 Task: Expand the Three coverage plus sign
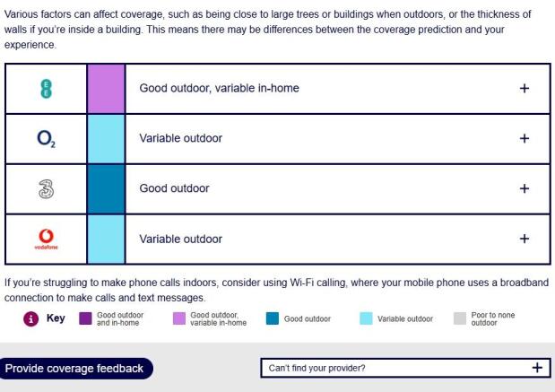(525, 189)
